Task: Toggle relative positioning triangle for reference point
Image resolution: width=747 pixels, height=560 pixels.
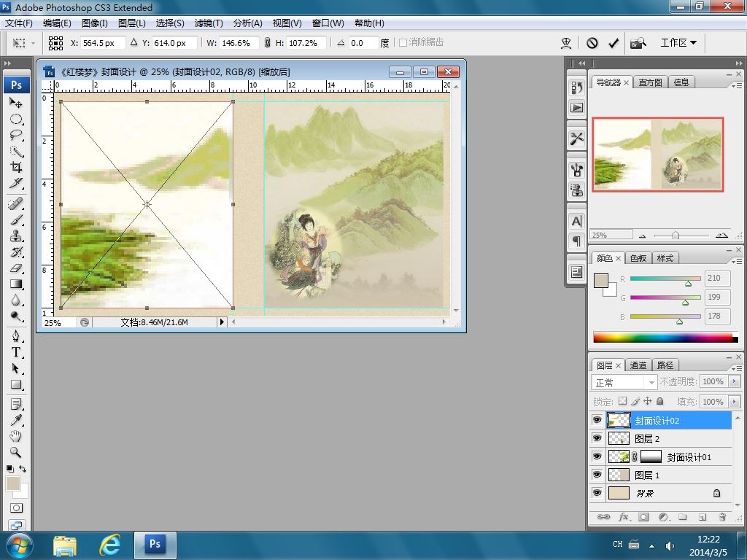Action: (x=134, y=42)
